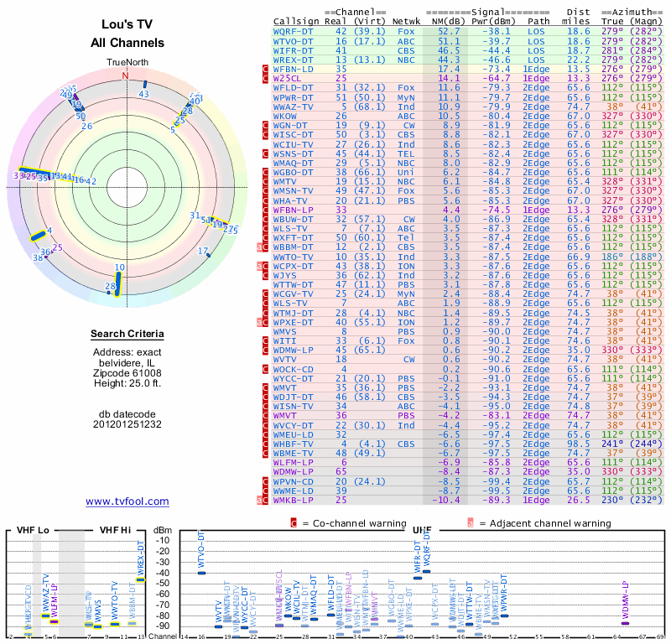Screen dimensions: 671x644
Task: Click the Search Criteria heading
Action: tap(127, 335)
